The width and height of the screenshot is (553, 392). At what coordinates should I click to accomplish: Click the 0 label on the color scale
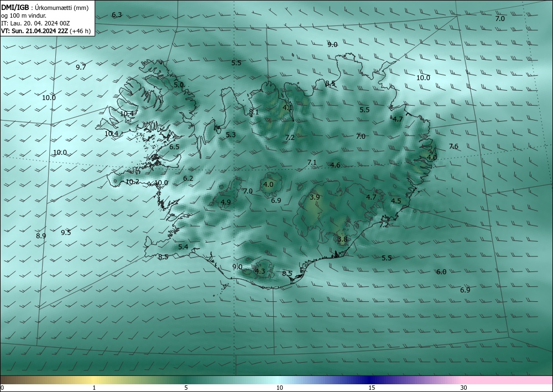[x=2, y=388]
